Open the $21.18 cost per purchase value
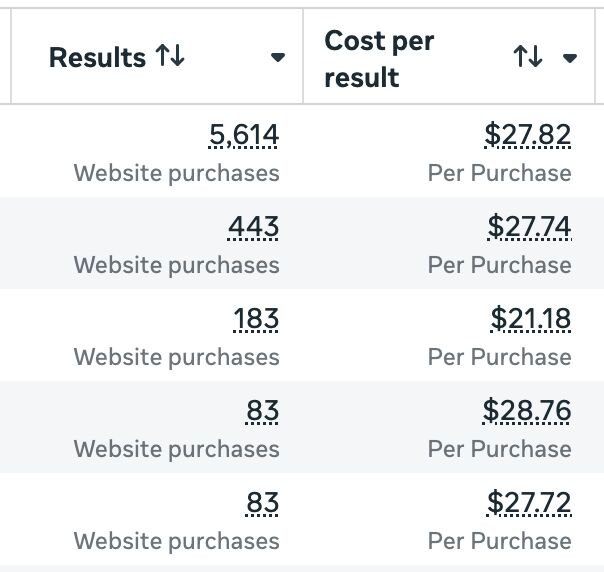This screenshot has width=604, height=572. pos(531,319)
